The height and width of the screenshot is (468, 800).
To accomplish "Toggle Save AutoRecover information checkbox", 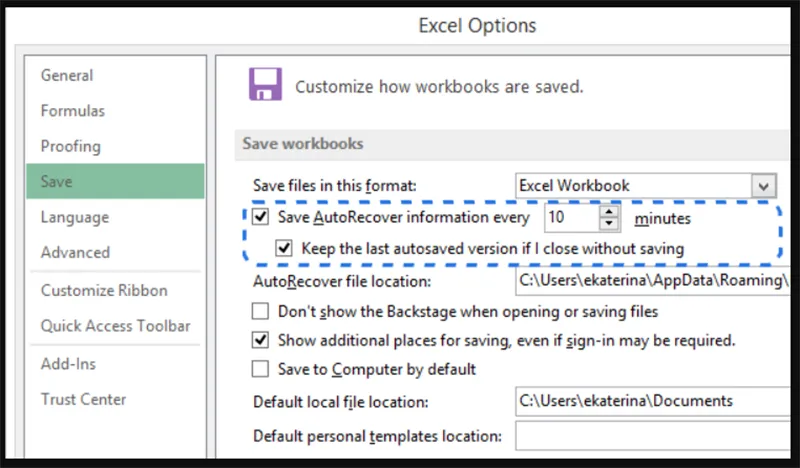I will click(x=260, y=217).
